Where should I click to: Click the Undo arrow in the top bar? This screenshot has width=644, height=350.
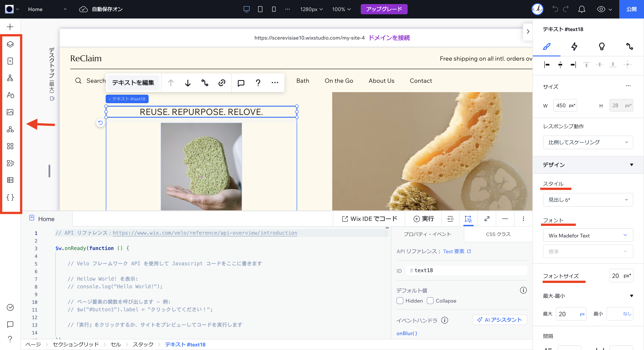click(555, 9)
